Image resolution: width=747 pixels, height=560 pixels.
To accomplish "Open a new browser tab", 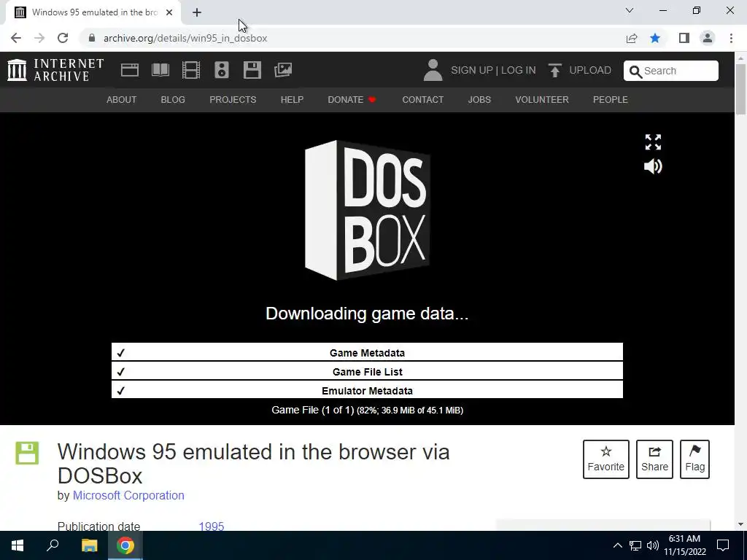I will click(197, 12).
